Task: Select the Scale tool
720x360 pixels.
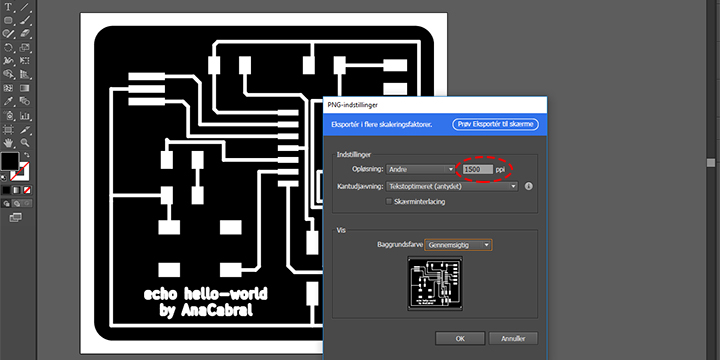Action: point(25,47)
